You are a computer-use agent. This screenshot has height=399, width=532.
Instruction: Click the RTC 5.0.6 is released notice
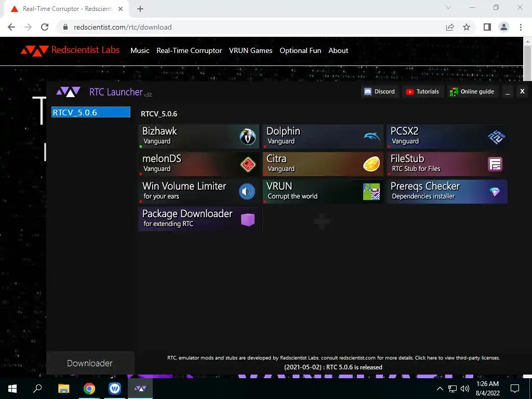(x=333, y=367)
